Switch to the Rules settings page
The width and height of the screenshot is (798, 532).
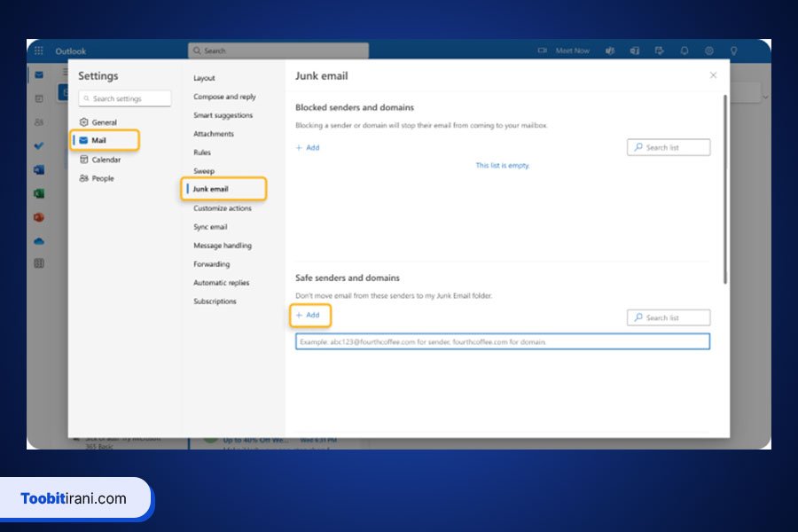[202, 153]
